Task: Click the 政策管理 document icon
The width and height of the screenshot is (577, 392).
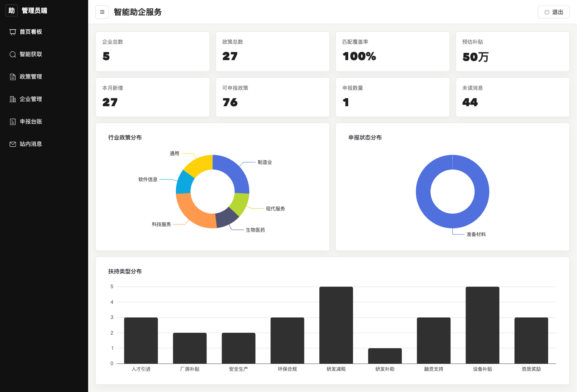Action: coord(13,77)
